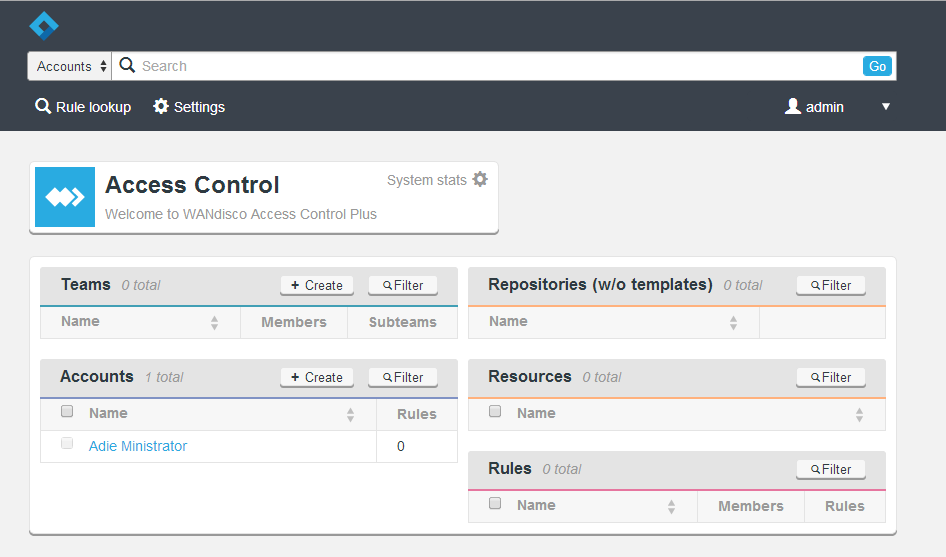Sort the Resources table by Name
Image resolution: width=946 pixels, height=557 pixels.
coord(859,415)
